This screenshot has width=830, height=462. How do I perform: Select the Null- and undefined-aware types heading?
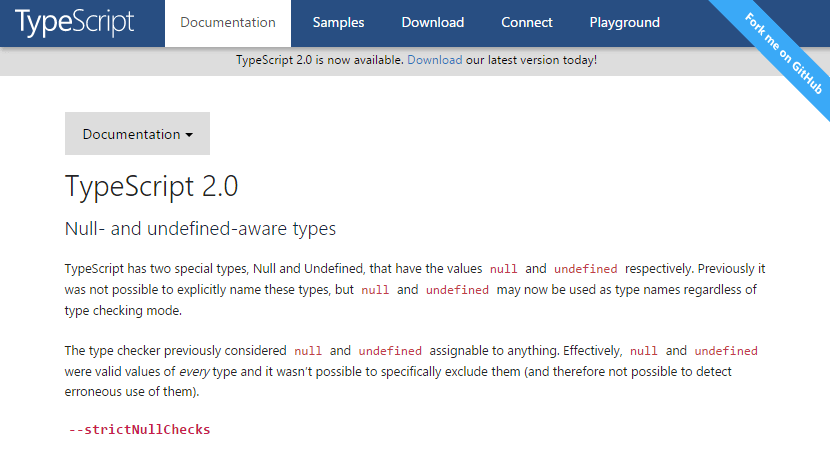200,229
